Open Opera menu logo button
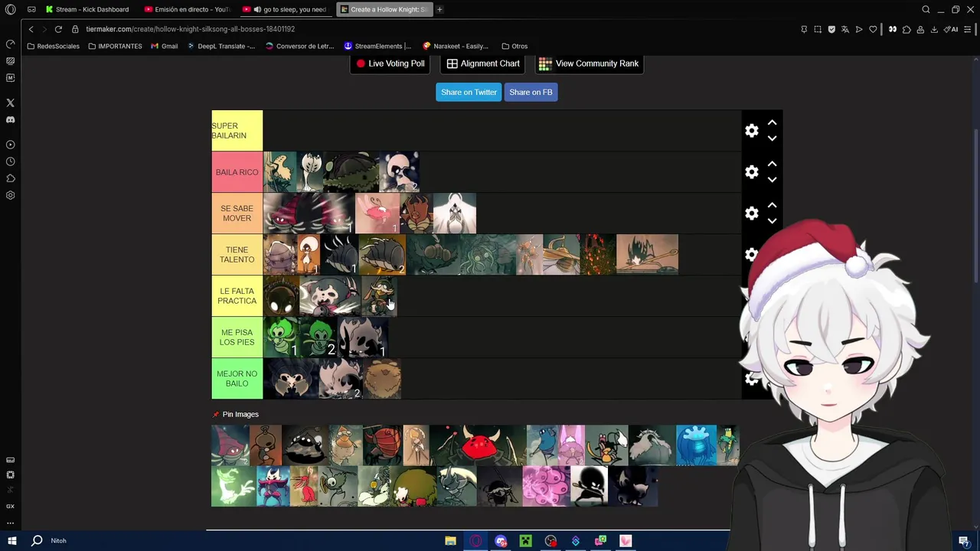This screenshot has width=980, height=551. coord(10,9)
